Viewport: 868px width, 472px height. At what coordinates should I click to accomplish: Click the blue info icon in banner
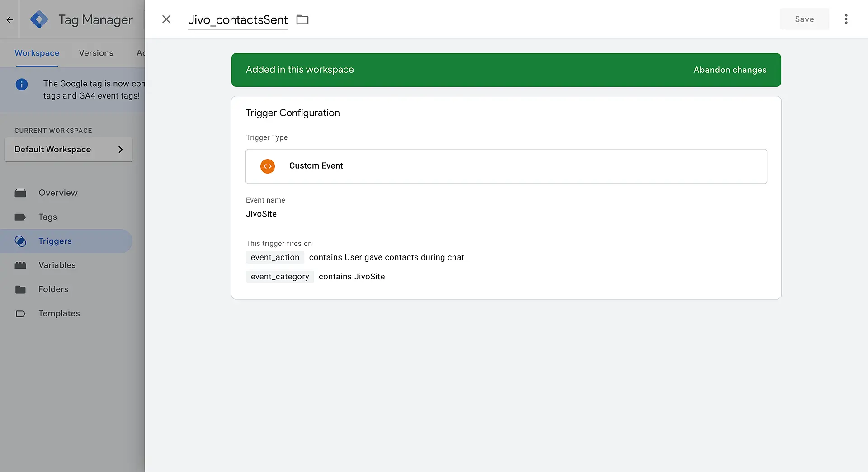coord(22,84)
